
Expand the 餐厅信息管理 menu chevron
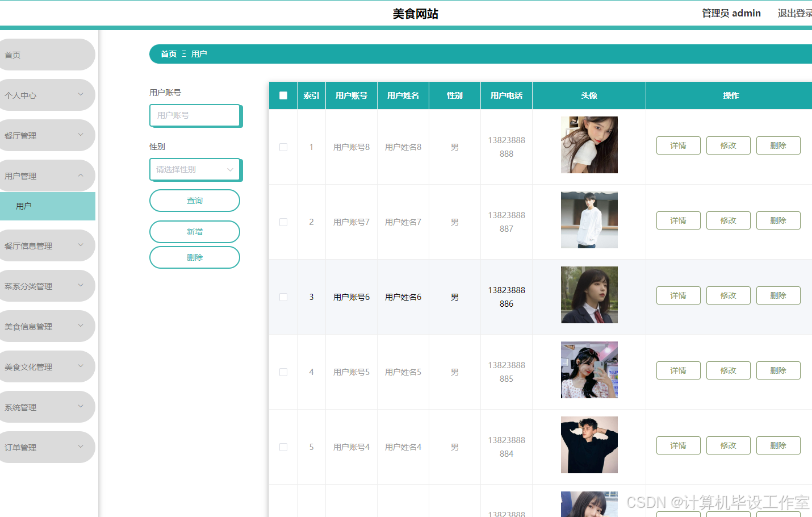[x=81, y=245]
